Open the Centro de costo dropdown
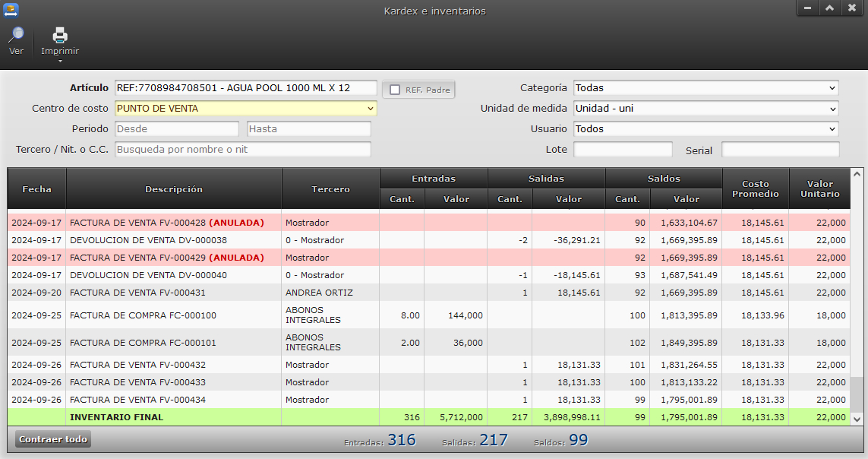868x459 pixels. pos(245,109)
